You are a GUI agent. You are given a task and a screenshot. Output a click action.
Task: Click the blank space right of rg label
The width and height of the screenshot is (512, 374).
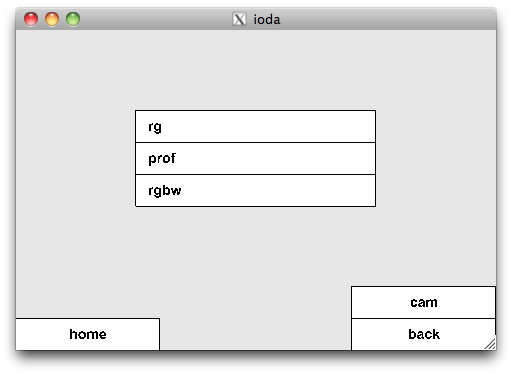268,127
